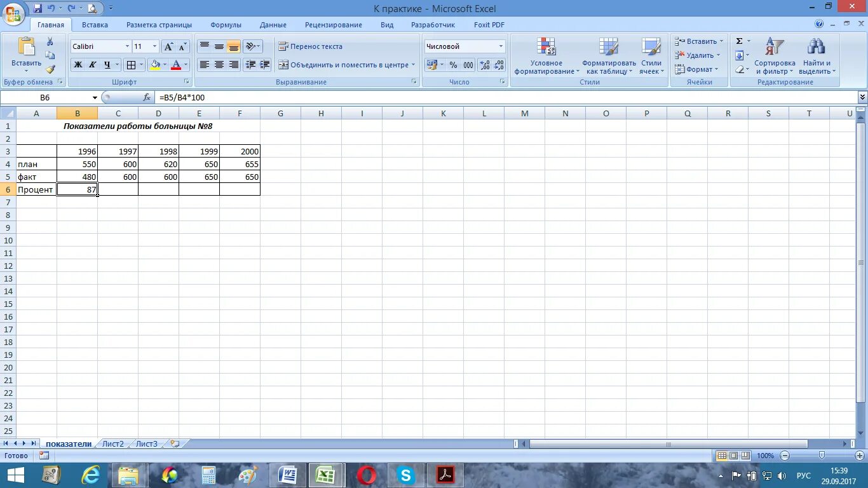
Task: Decrease font size with the small A icon
Action: 183,46
